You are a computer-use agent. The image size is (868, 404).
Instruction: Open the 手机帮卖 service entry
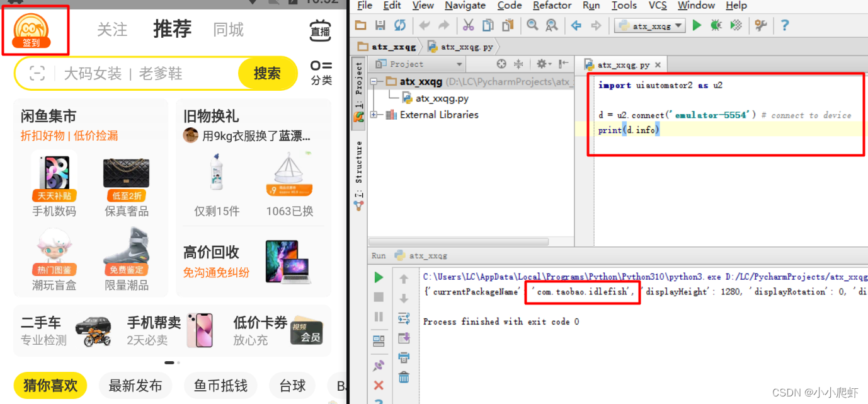point(169,330)
